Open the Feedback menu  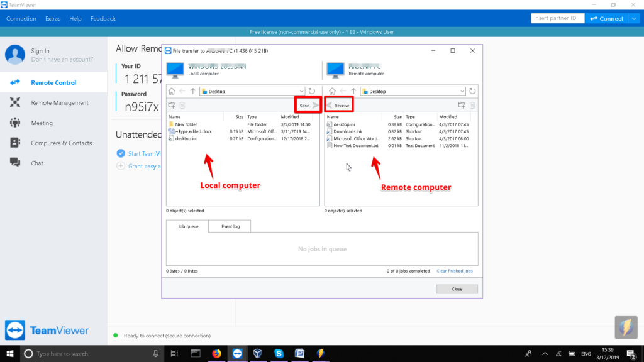tap(103, 18)
